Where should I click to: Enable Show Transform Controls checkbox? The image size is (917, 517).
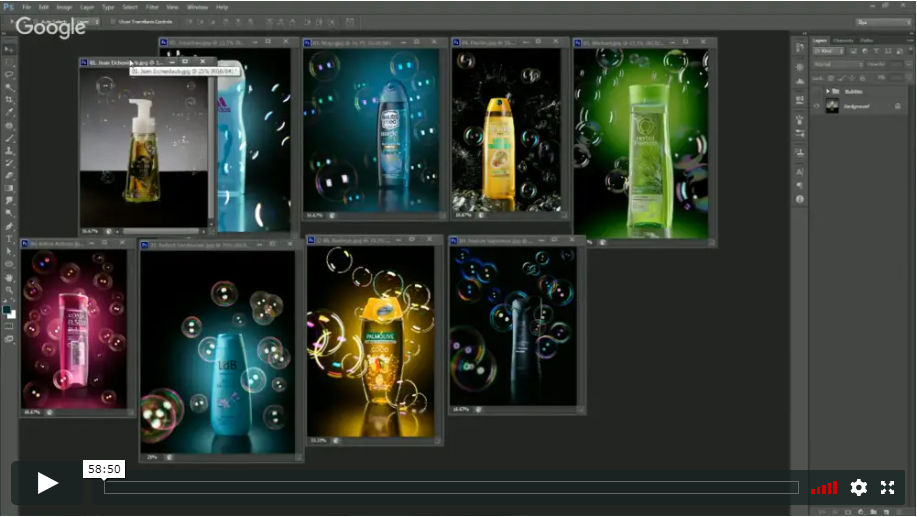[x=113, y=22]
